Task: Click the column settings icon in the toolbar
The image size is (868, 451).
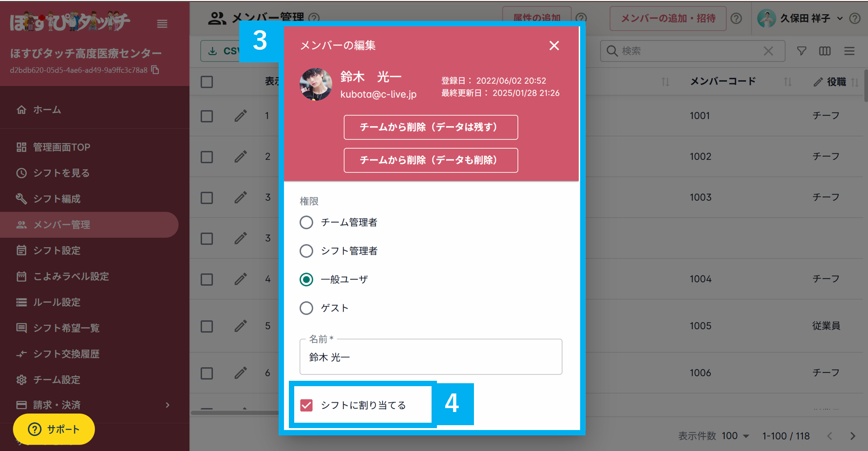Action: (825, 51)
